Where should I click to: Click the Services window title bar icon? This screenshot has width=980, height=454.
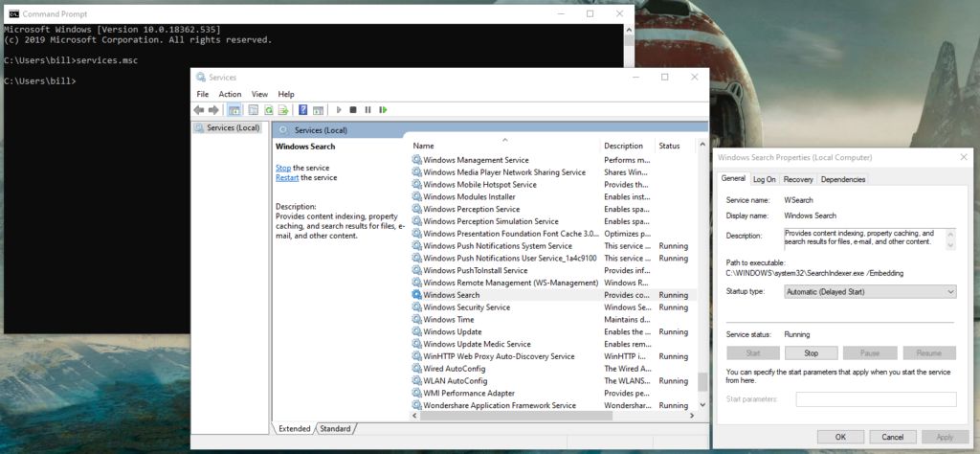point(200,77)
